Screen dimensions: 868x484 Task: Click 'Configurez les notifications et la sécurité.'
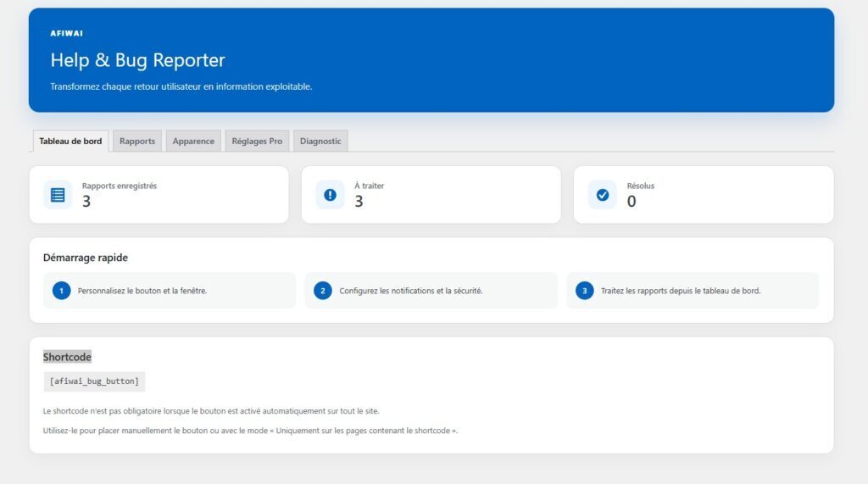tap(411, 291)
